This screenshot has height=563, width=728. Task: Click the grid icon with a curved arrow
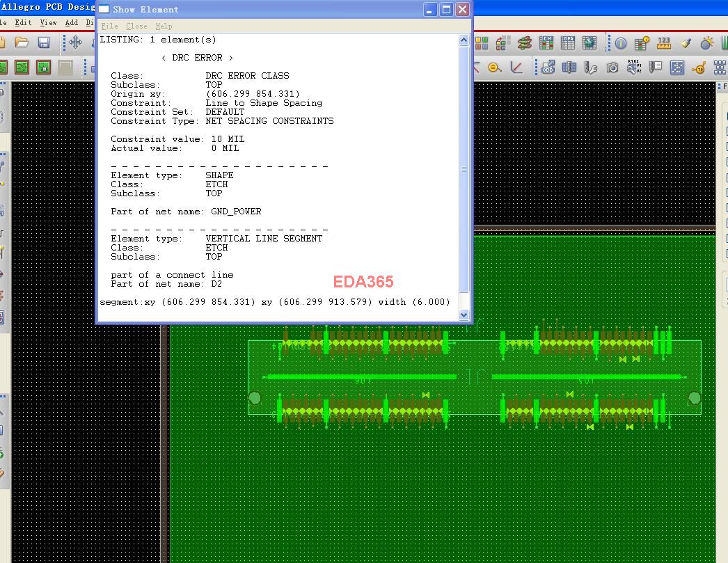click(x=503, y=43)
